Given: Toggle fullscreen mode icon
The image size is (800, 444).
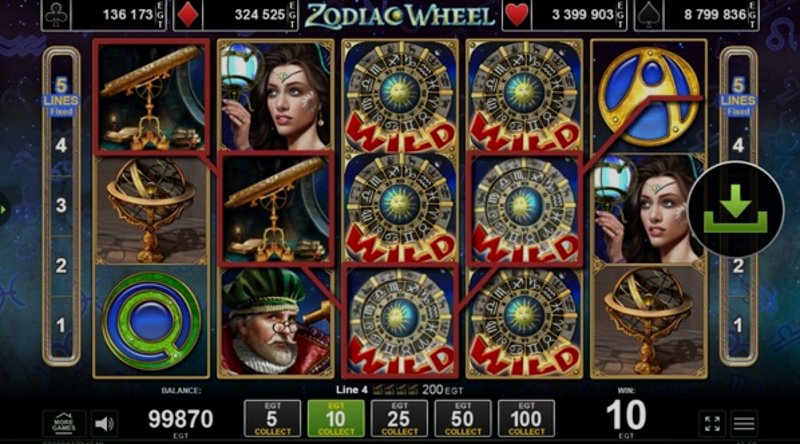Looking at the screenshot, I should click(x=712, y=424).
